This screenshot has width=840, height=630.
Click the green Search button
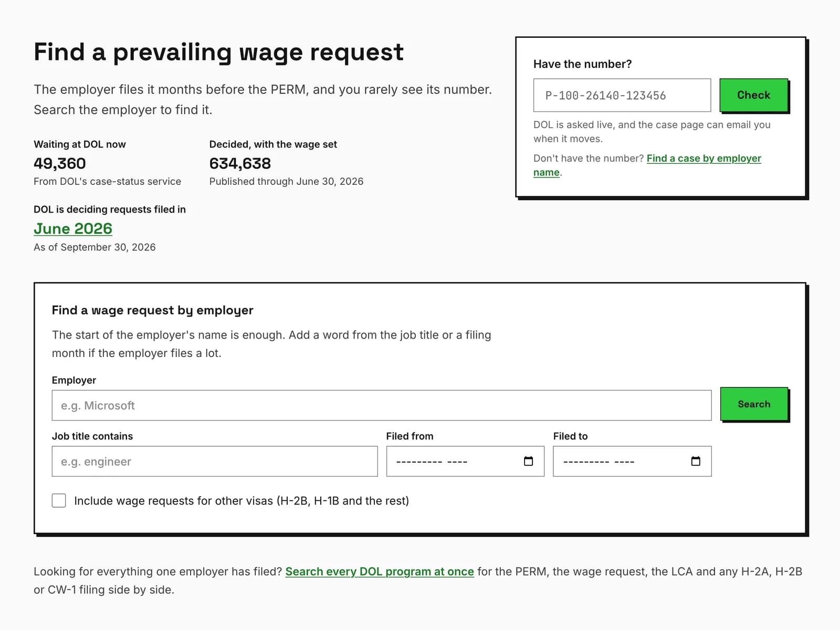tap(754, 404)
